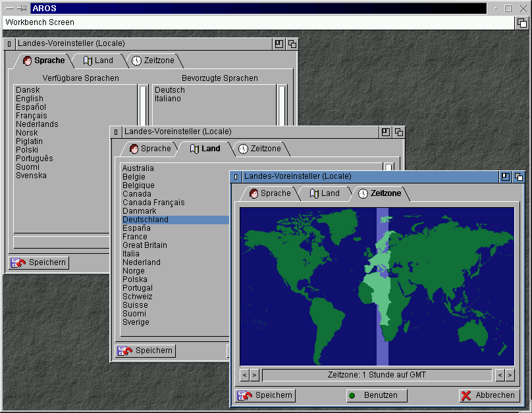Click Speichern in the middle Land window

point(146,351)
